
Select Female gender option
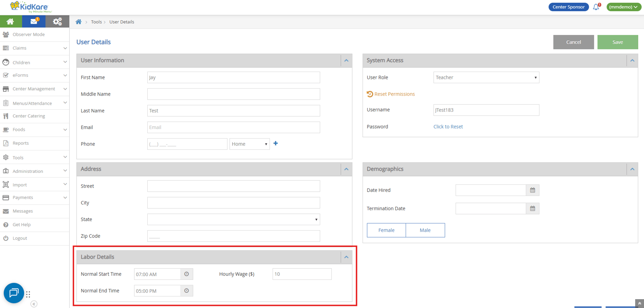point(386,230)
